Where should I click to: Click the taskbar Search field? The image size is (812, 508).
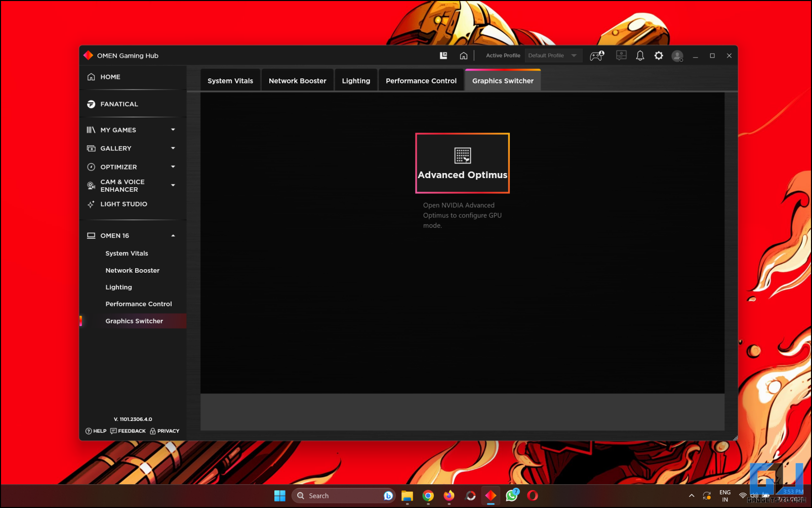tap(344, 496)
